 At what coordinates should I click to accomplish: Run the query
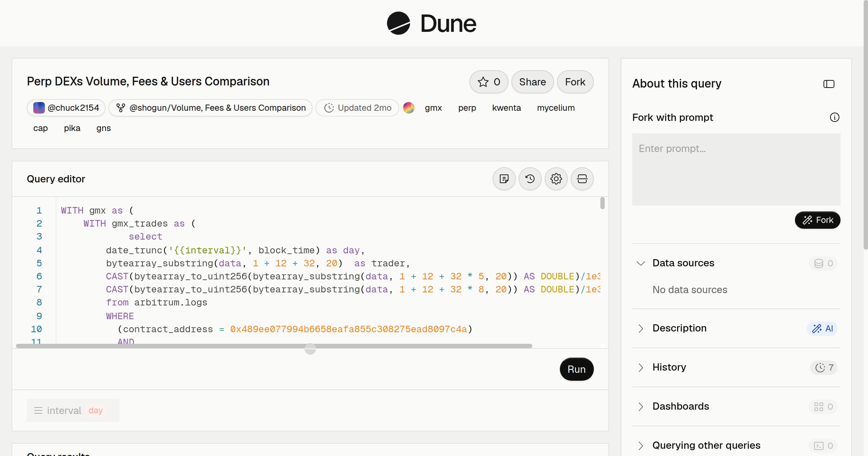click(576, 369)
